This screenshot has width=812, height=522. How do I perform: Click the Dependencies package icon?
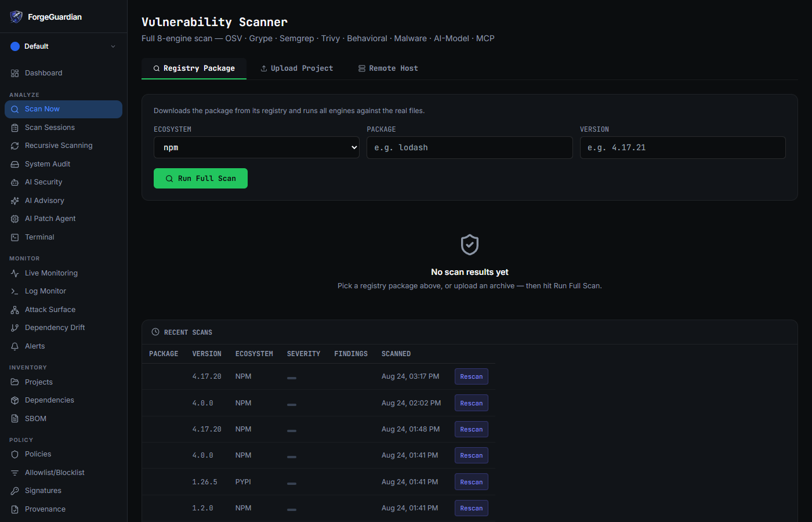pyautogui.click(x=15, y=400)
